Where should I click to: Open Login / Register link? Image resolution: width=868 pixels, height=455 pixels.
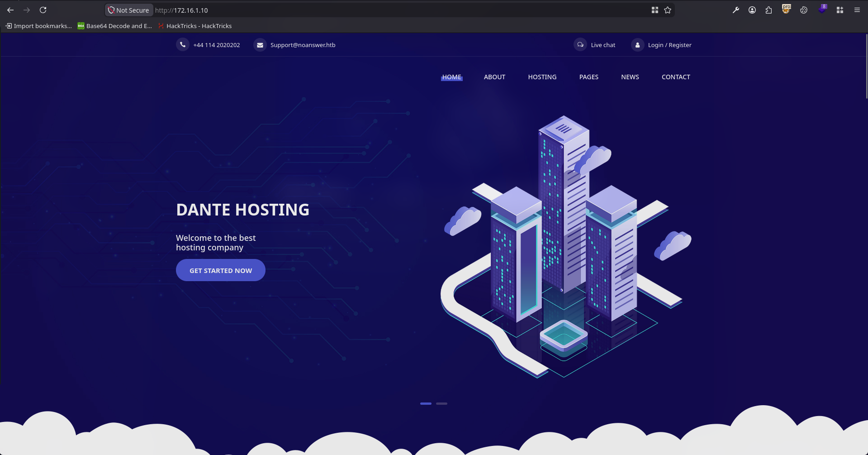click(x=669, y=45)
